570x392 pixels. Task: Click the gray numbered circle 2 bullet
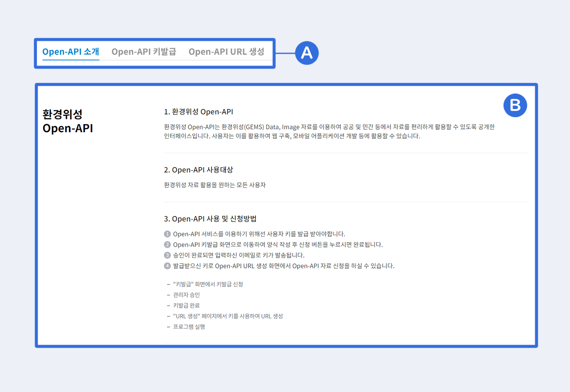tap(167, 245)
